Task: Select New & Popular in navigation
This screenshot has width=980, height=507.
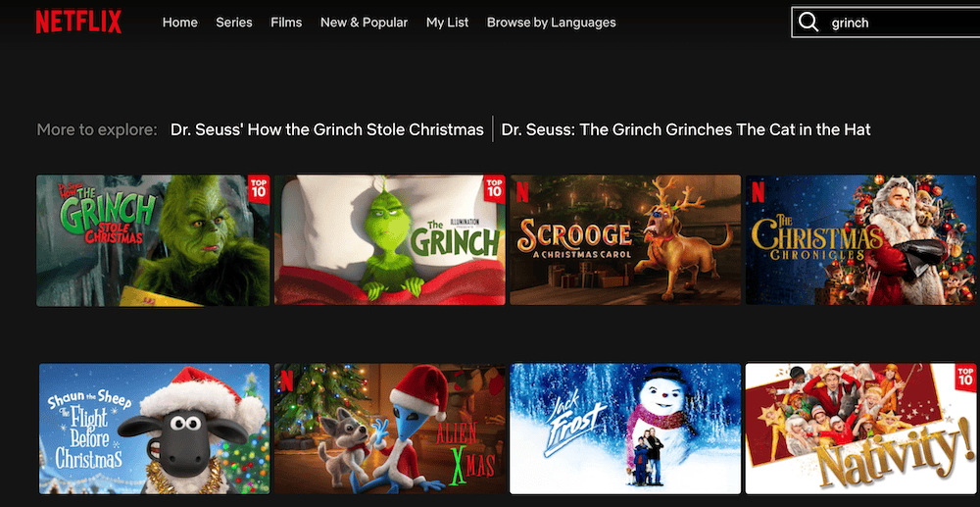Action: point(364,23)
